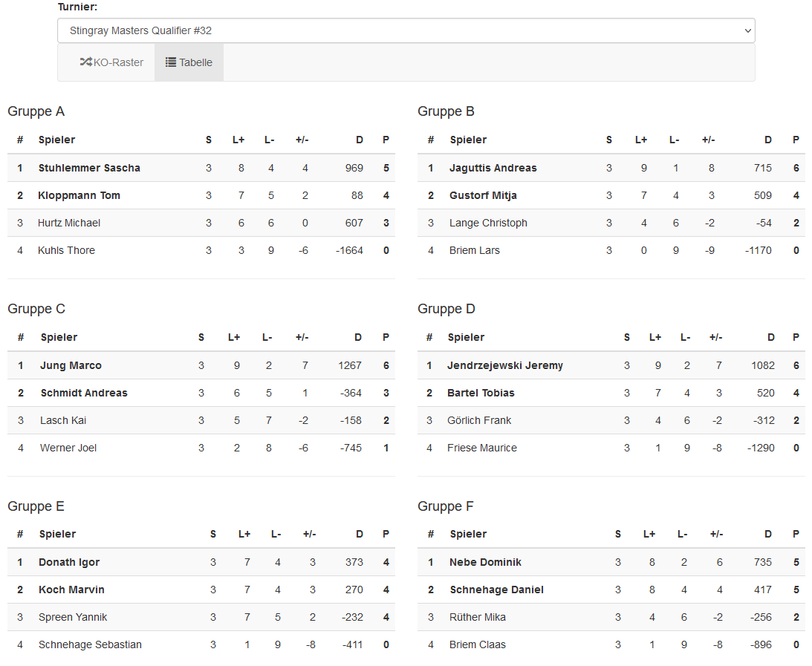Click player Stuhlemmer Sascha in Gruppe A
This screenshot has height=666, width=812.
[89, 168]
